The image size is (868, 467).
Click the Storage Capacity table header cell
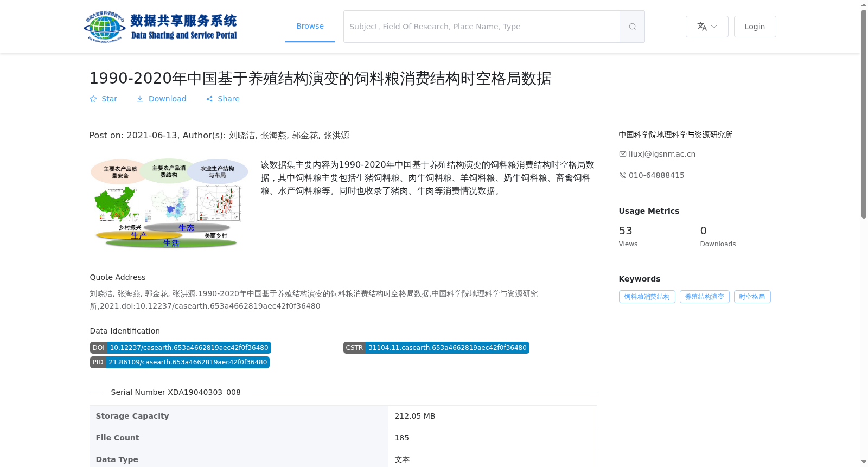[239, 416]
